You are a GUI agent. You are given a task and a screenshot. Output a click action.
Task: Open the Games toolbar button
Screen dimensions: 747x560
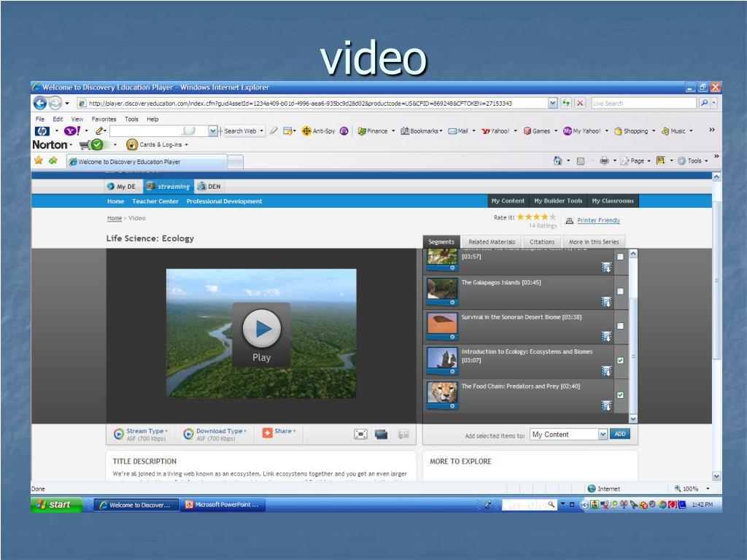point(537,131)
